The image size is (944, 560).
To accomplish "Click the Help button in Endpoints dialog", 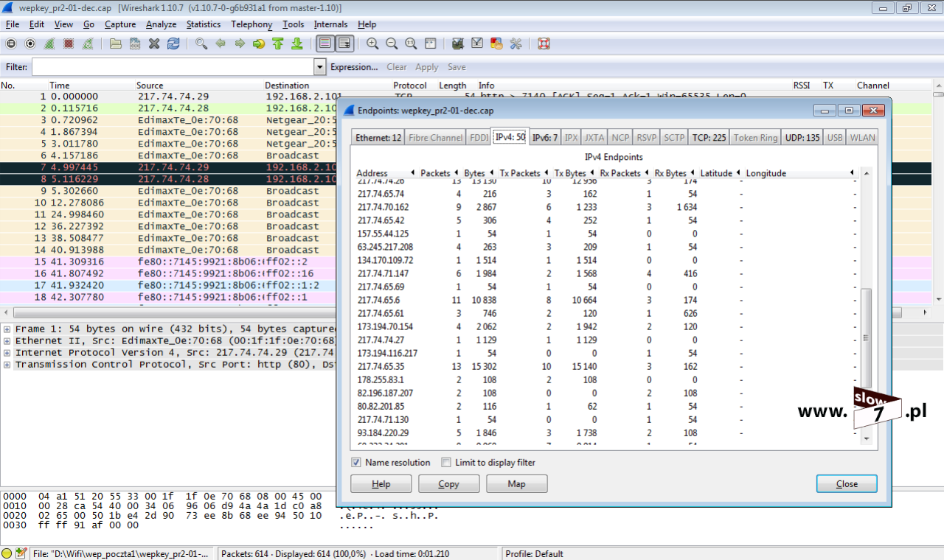I will (381, 484).
